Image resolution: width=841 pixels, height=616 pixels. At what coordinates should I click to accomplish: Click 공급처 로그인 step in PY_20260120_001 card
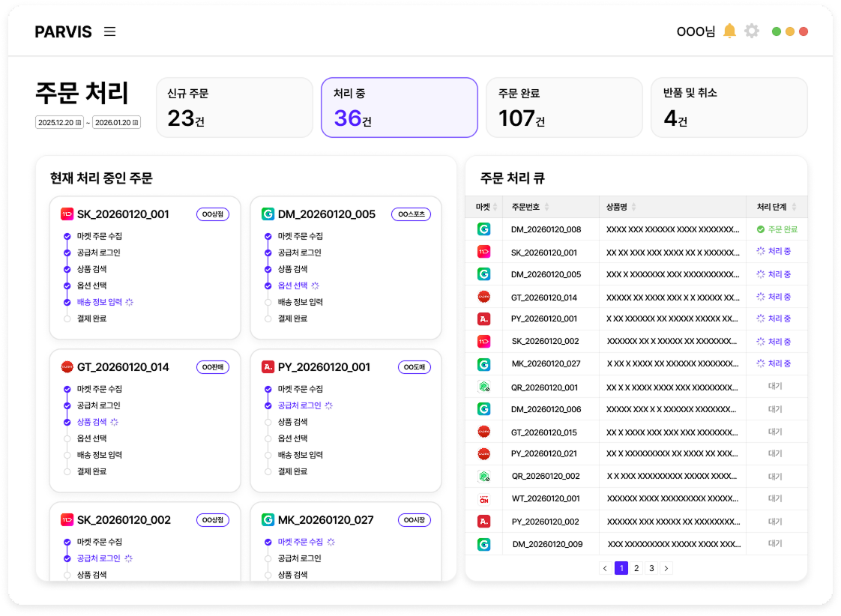click(x=299, y=405)
